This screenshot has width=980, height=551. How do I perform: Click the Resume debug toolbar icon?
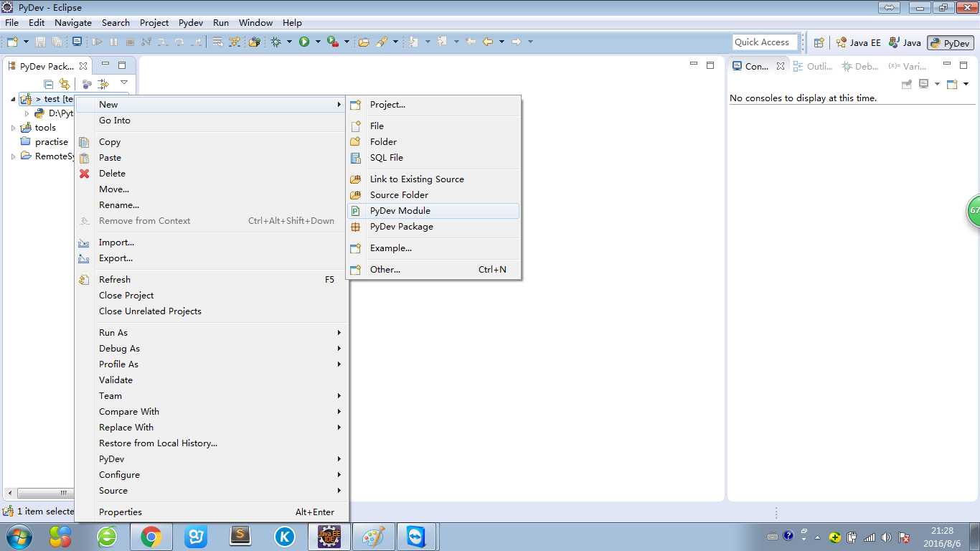tap(97, 42)
